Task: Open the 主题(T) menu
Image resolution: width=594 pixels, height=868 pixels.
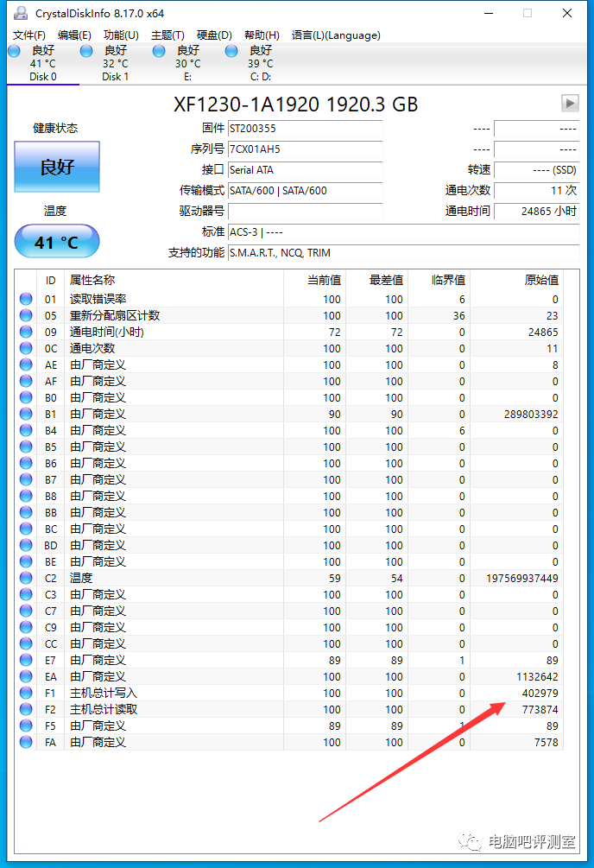Action: click(167, 35)
